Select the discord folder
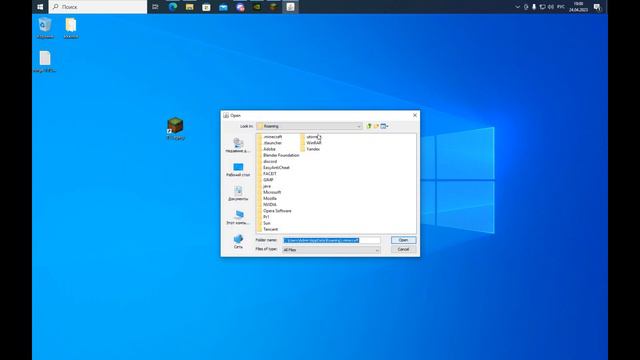Image resolution: width=640 pixels, height=360 pixels. click(267, 161)
